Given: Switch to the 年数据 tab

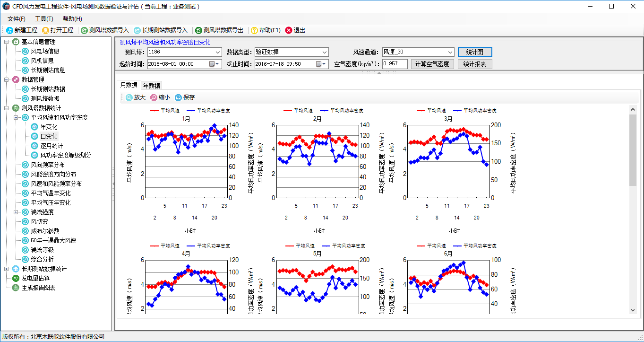Looking at the screenshot, I should tap(152, 86).
